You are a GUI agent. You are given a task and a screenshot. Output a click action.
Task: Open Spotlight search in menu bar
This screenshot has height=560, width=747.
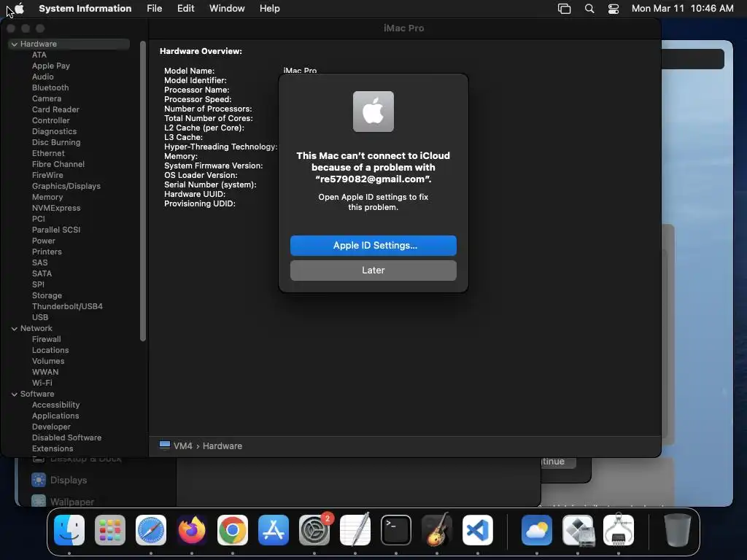tap(589, 9)
